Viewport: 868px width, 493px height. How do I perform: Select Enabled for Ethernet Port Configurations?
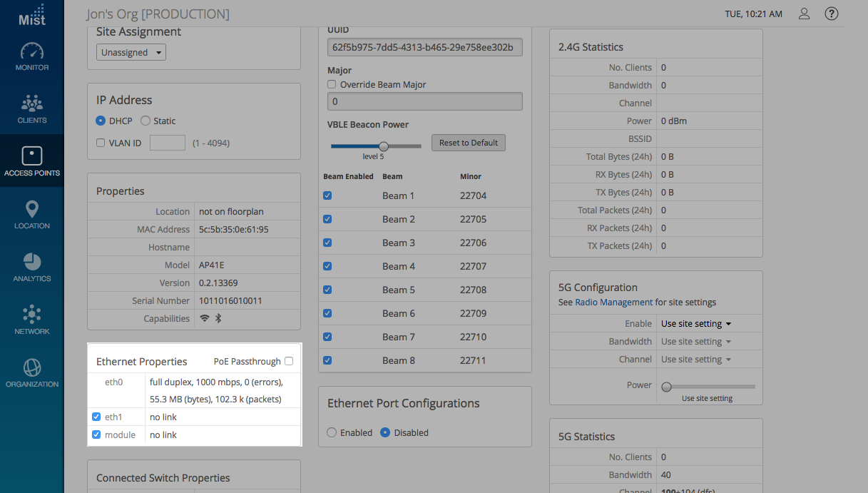332,432
